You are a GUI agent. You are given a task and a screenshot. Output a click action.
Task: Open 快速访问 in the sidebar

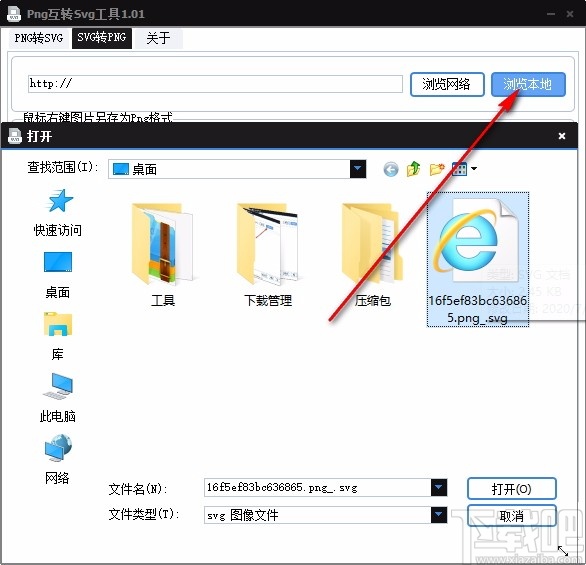pos(58,213)
